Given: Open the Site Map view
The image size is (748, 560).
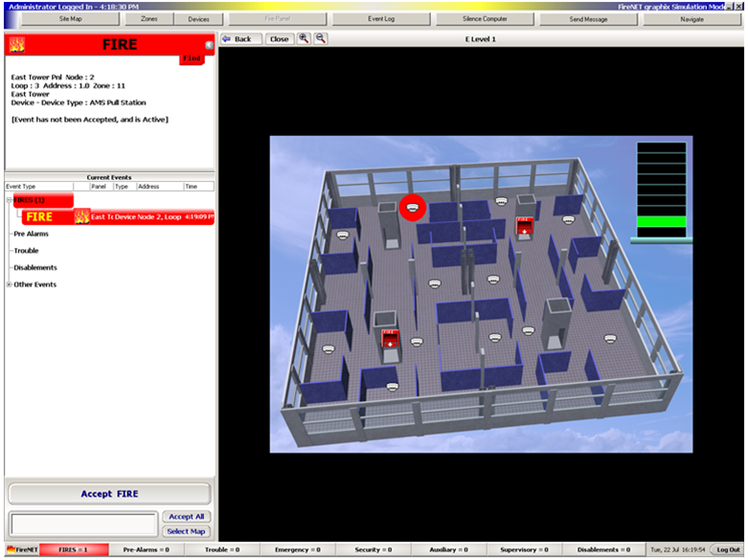Looking at the screenshot, I should (70, 19).
